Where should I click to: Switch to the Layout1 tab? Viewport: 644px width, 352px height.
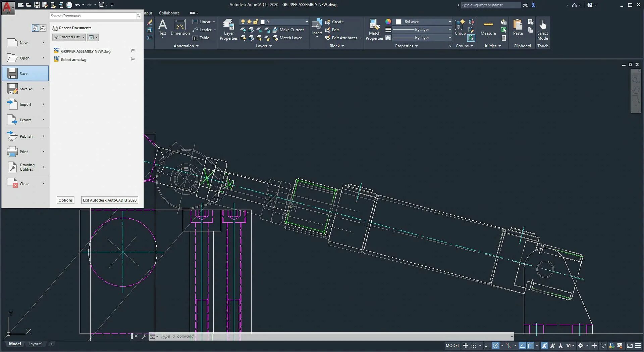[35, 344]
